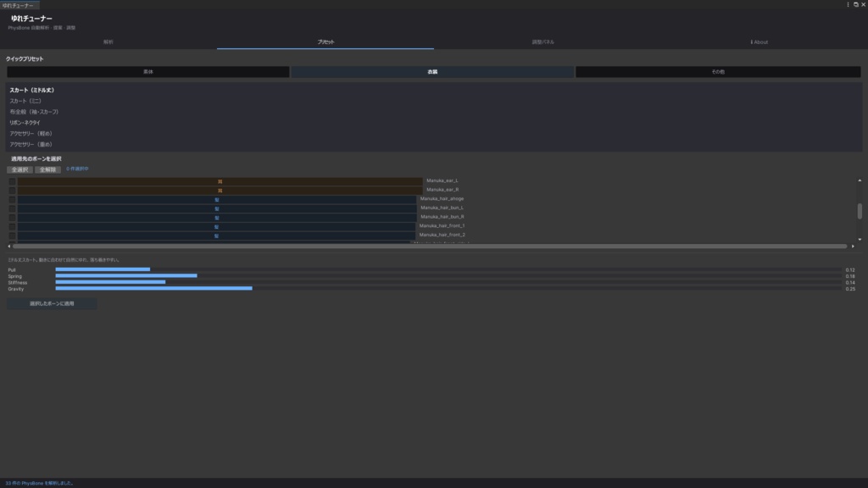
Task: Click the bone list scroll-up arrow
Action: (x=860, y=180)
